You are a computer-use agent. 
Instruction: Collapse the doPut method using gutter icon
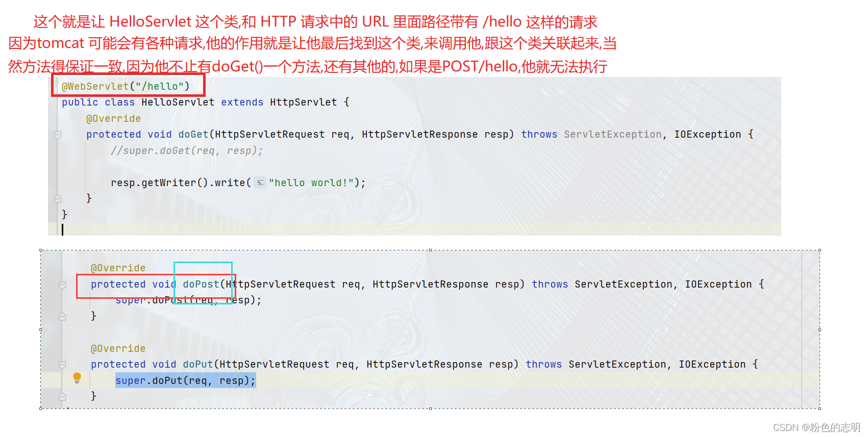click(62, 365)
